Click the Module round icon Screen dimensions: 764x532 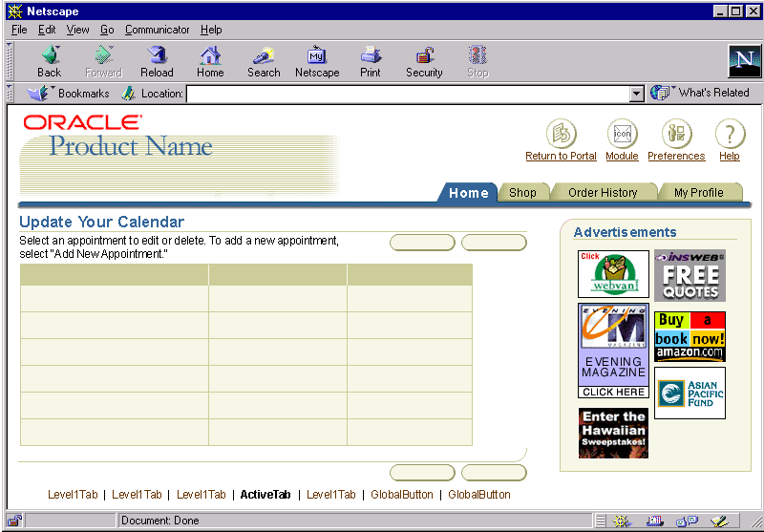click(623, 134)
